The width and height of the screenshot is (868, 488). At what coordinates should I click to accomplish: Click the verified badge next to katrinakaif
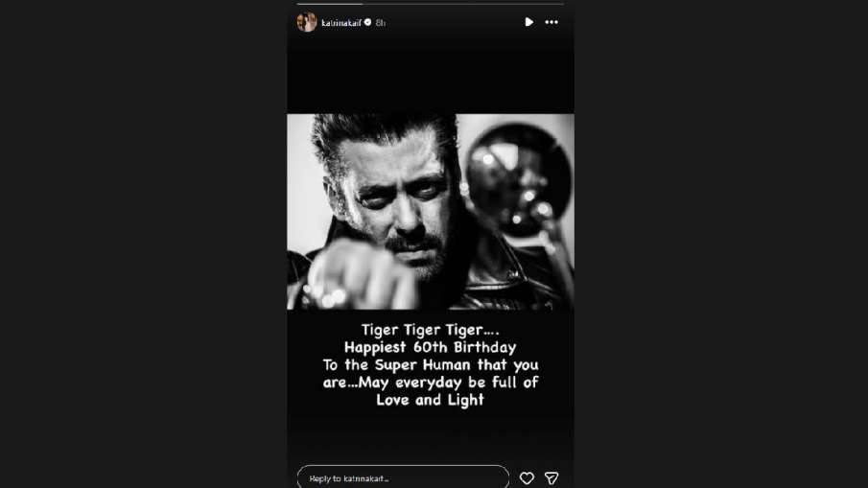pos(367,22)
